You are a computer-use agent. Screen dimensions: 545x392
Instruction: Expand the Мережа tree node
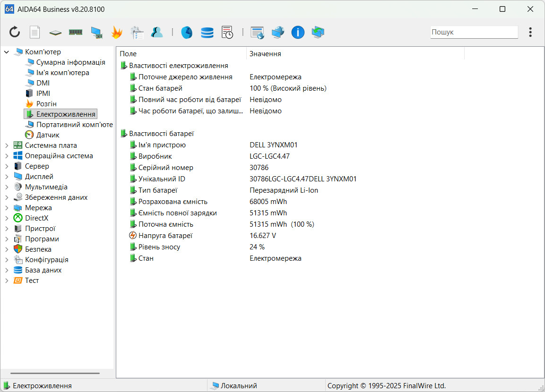pyautogui.click(x=7, y=208)
